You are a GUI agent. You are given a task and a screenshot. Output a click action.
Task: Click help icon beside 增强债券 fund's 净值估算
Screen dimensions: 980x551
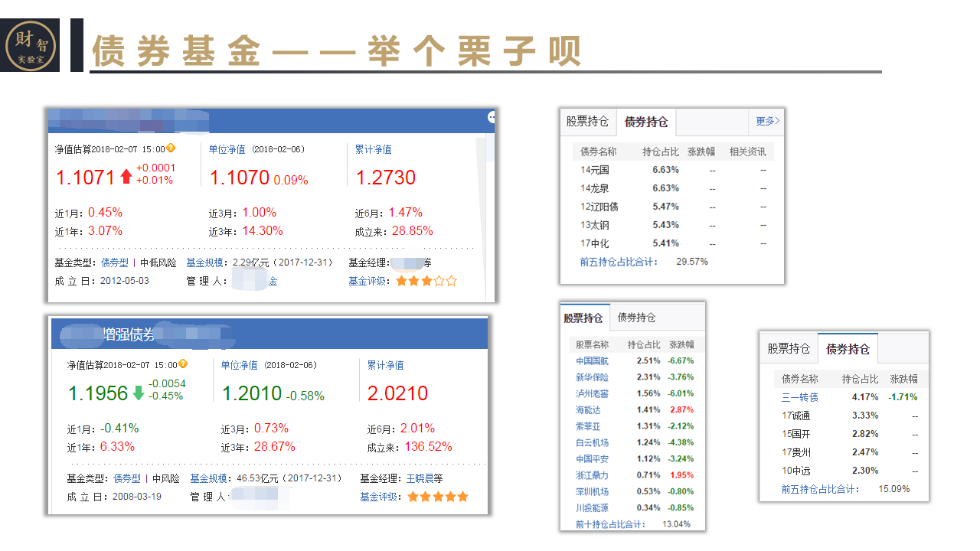183,364
